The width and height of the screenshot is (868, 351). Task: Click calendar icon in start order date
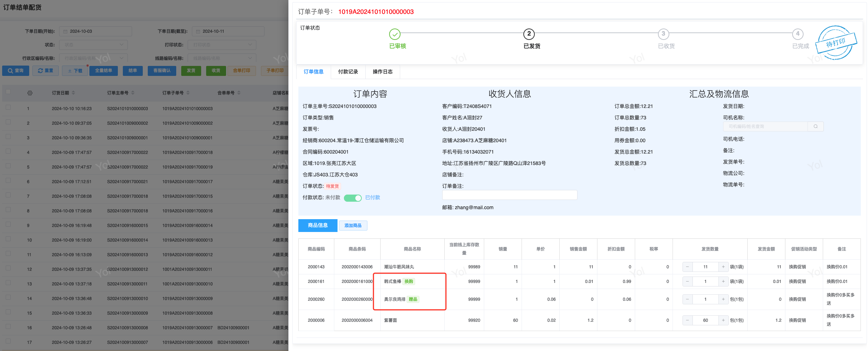point(66,31)
